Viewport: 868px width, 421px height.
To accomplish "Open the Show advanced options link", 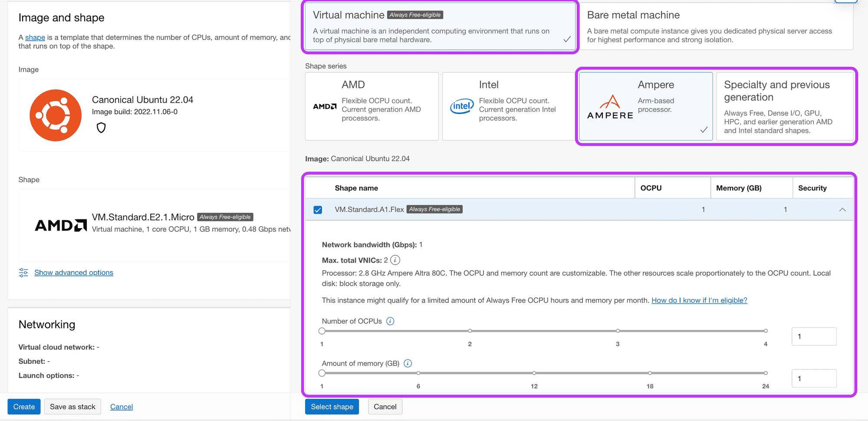I will [x=74, y=273].
